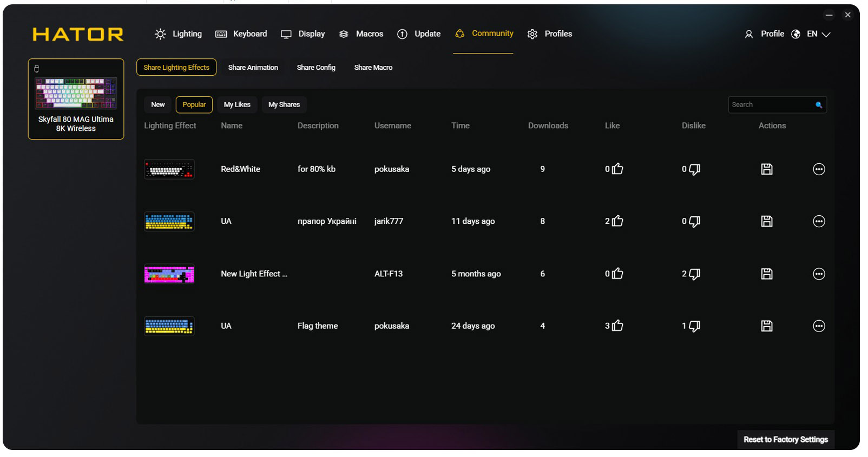Image resolution: width=868 pixels, height=457 pixels.
Task: Like the Red&White lighting effect
Action: pos(617,169)
